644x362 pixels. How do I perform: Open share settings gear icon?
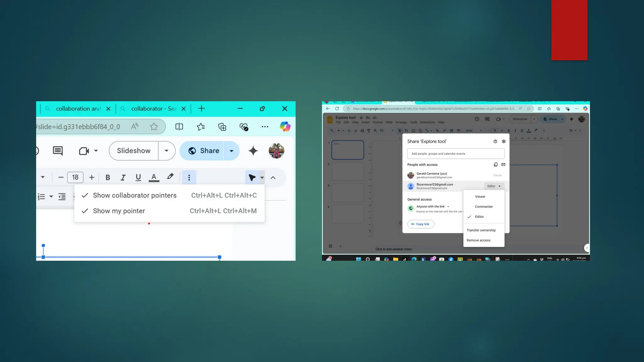click(504, 141)
